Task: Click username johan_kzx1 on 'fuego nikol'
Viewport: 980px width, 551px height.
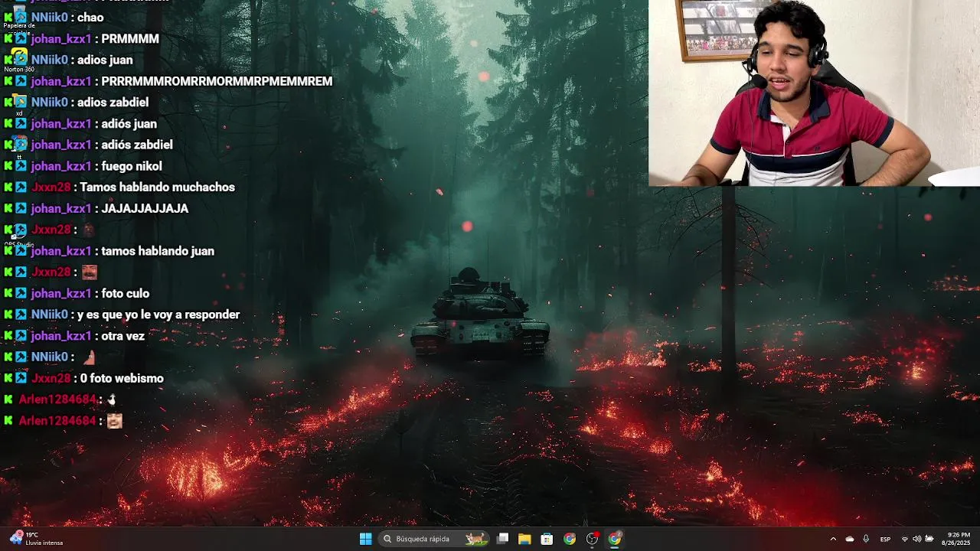Action: 61,166
